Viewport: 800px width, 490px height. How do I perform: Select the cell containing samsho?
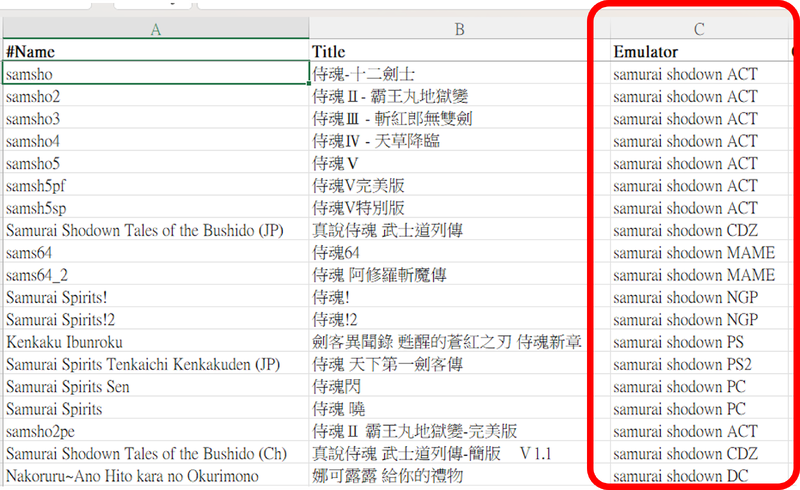[156, 74]
